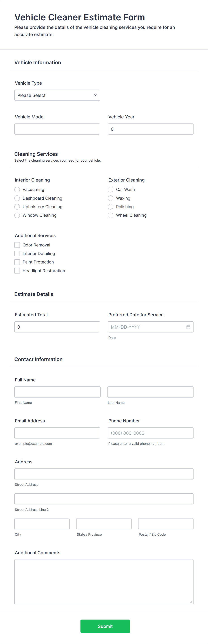Image resolution: width=208 pixels, height=644 pixels.
Task: Select Upholstery Cleaning radio option
Action: pyautogui.click(x=17, y=207)
